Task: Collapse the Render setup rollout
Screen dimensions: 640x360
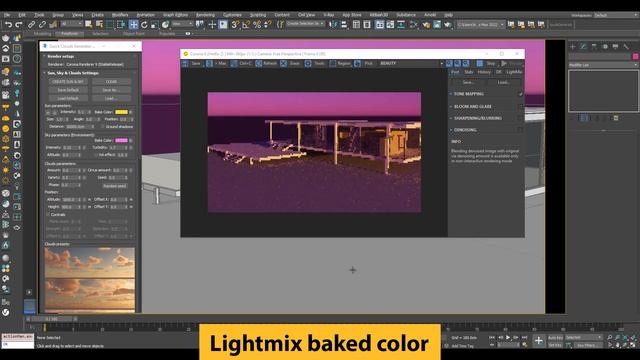Action: point(44,56)
